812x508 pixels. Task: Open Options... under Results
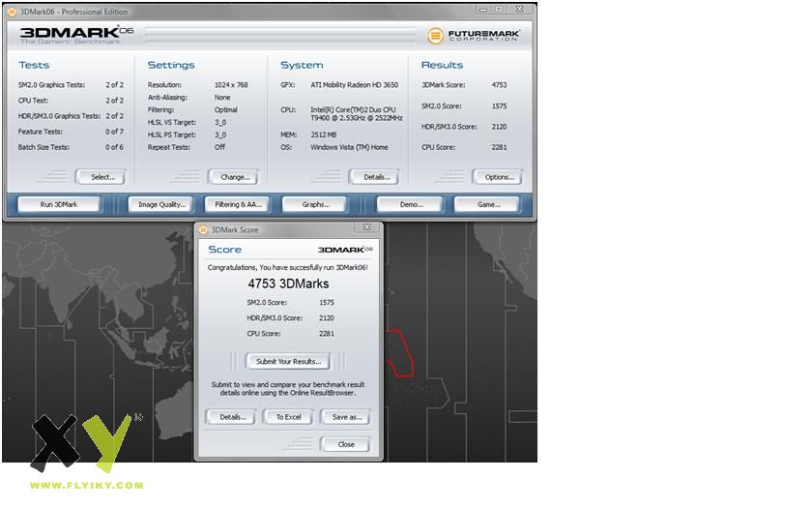coord(499,177)
